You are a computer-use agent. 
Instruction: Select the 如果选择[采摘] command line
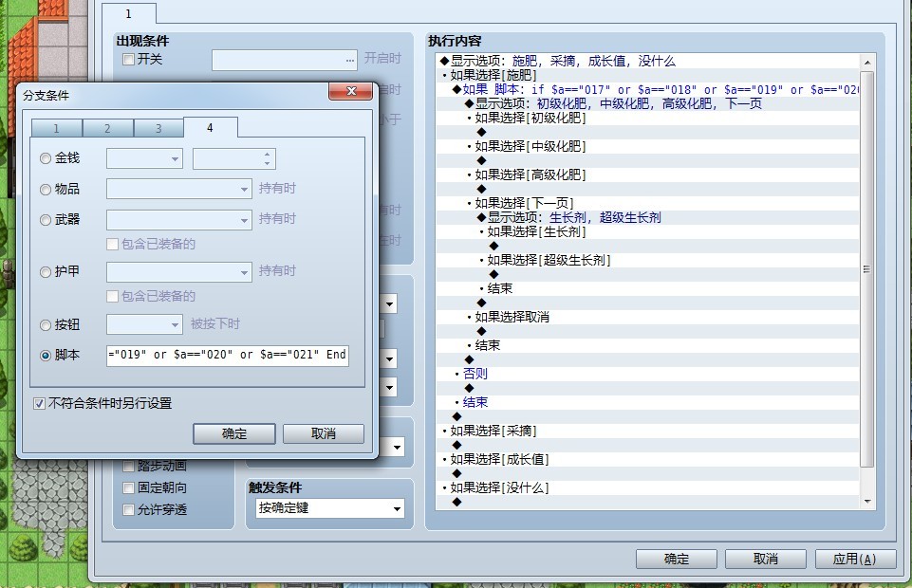tap(493, 432)
